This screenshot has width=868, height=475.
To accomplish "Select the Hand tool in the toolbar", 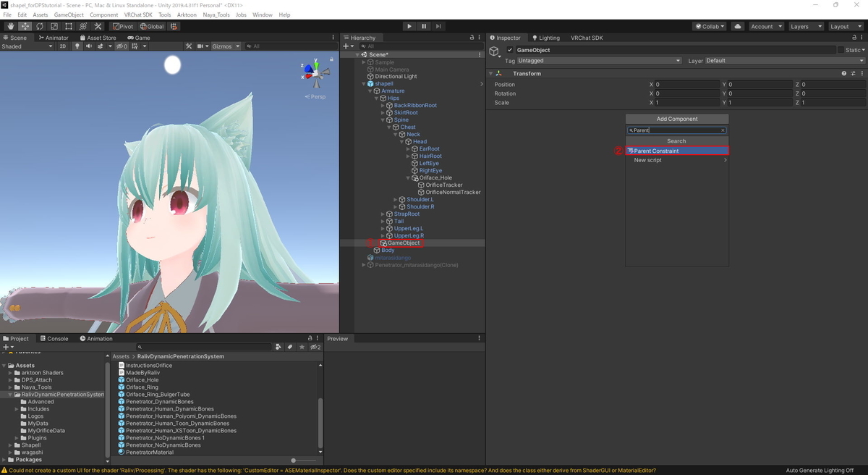I will 11,26.
